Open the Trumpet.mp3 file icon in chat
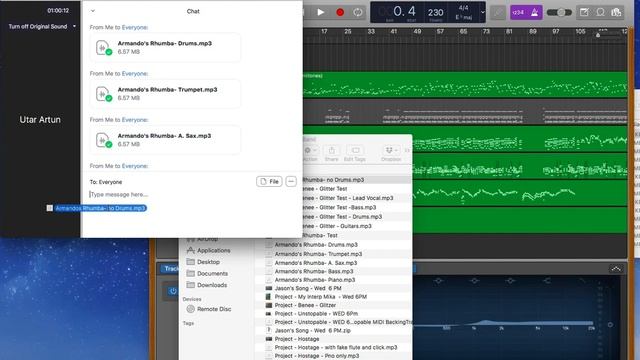This screenshot has height=360, width=640. coord(103,94)
